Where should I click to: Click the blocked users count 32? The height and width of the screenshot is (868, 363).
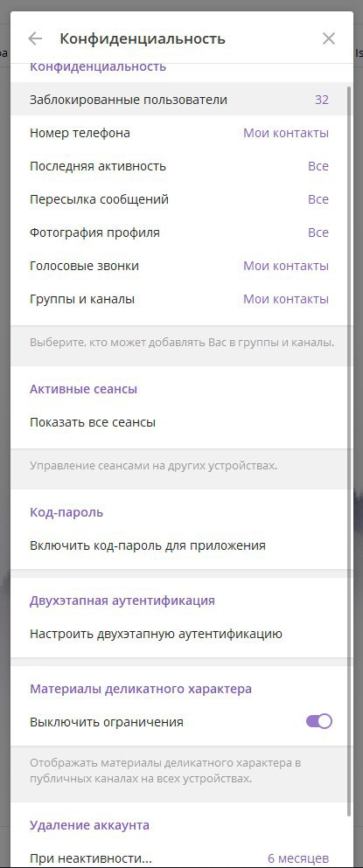(322, 100)
